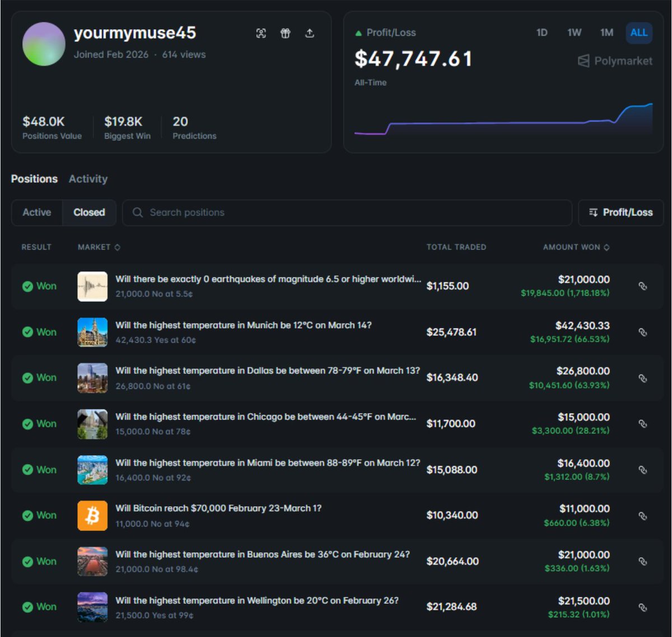
Task: Click the yourmymuse45 username
Action: 135,32
